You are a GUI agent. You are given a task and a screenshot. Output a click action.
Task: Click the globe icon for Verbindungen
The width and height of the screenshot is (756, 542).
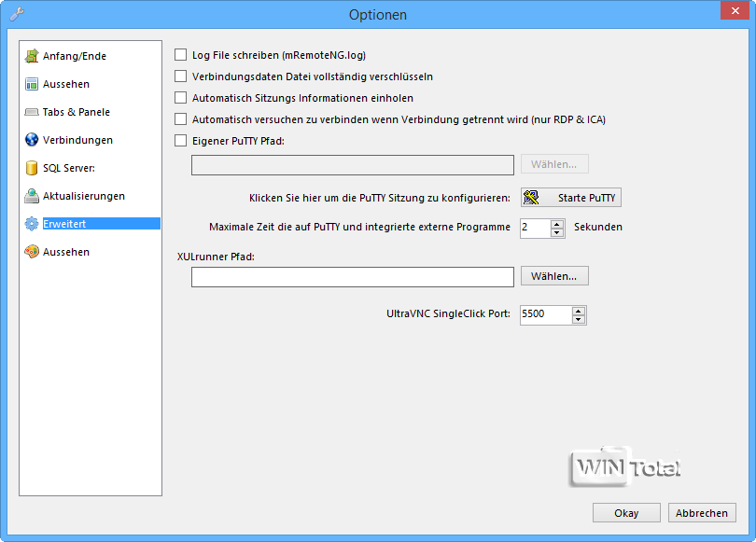32,140
